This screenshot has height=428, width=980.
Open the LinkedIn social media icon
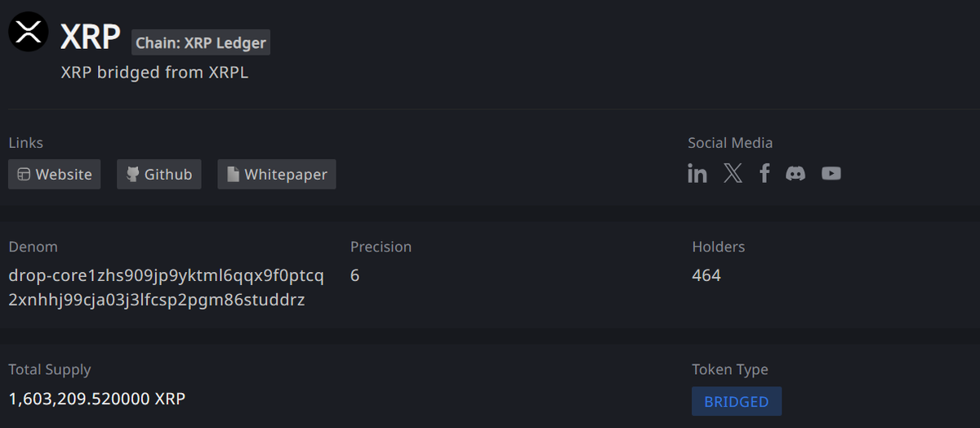(697, 173)
